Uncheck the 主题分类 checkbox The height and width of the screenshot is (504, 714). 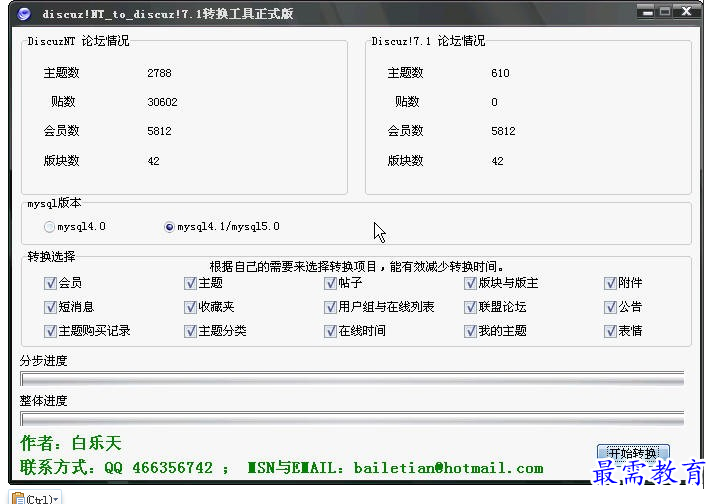click(190, 331)
